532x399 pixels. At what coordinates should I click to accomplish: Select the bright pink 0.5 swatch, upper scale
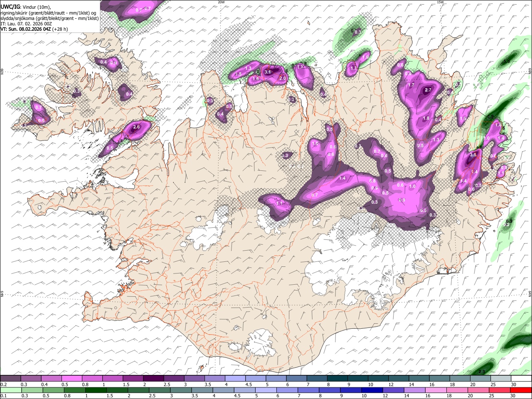click(72, 378)
